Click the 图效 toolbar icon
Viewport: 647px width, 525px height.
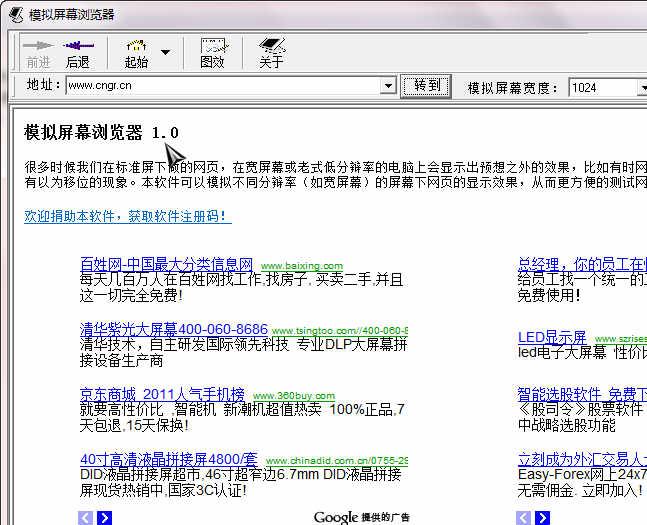212,46
